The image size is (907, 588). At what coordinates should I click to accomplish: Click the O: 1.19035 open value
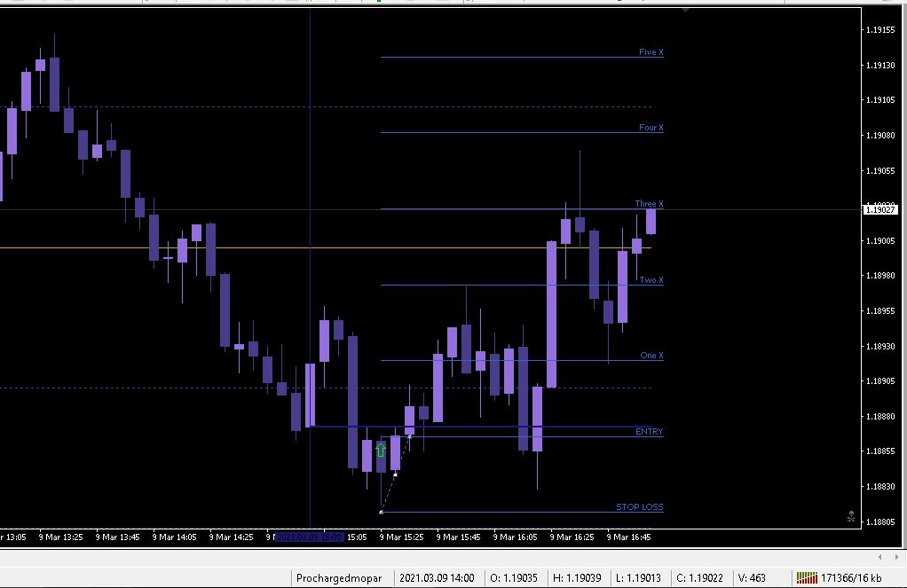pyautogui.click(x=514, y=578)
